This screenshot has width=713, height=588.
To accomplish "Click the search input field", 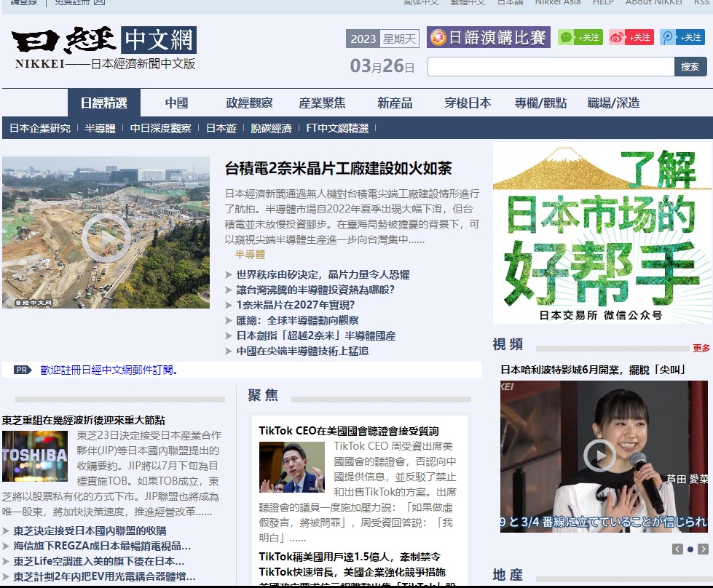I will pos(551,67).
